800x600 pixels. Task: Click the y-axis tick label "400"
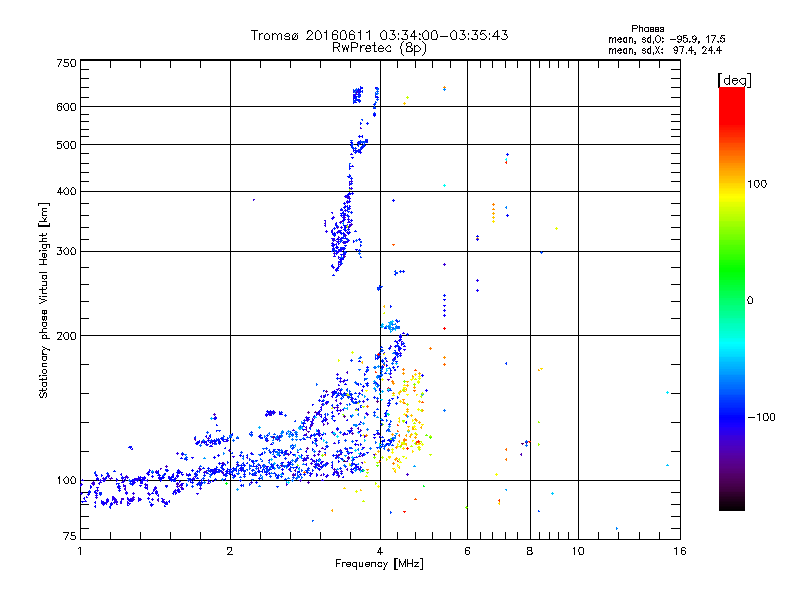click(x=66, y=191)
